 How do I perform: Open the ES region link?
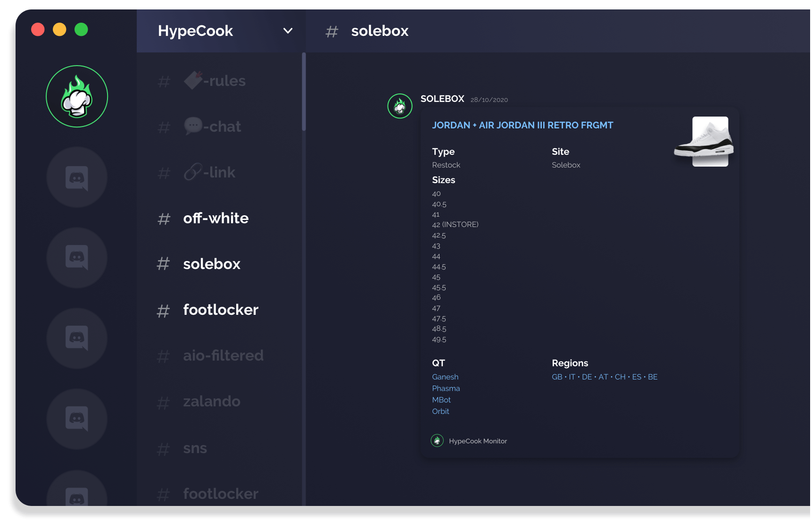[637, 377]
